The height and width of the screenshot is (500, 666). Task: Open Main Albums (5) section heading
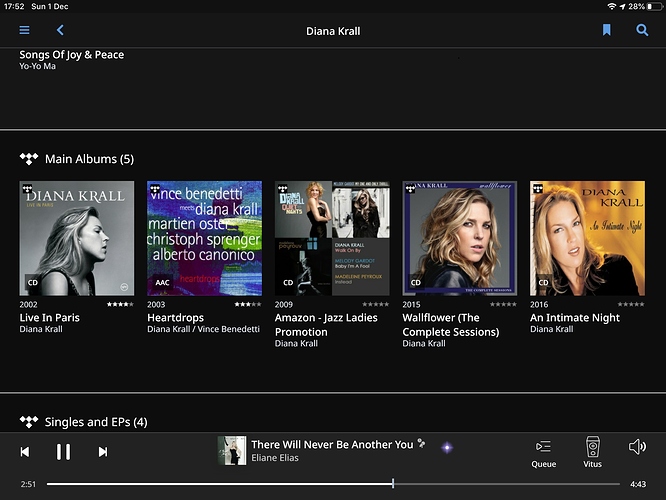[90, 159]
